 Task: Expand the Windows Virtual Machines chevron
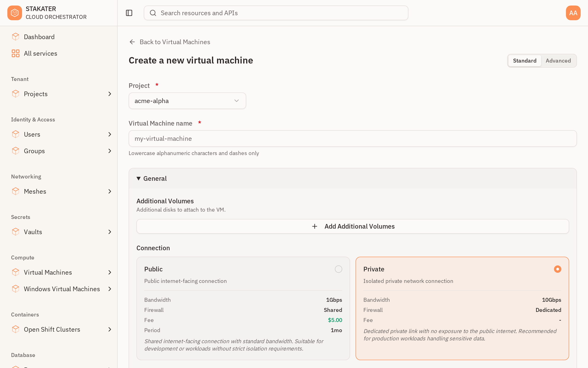(x=110, y=289)
